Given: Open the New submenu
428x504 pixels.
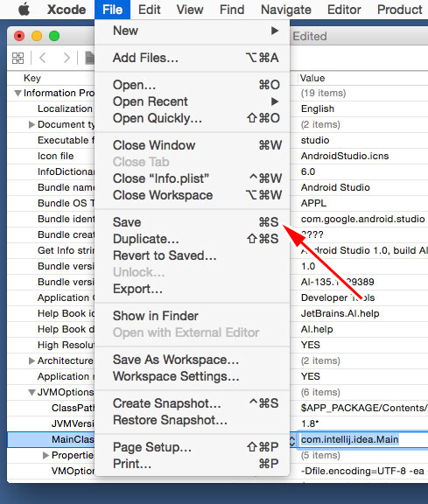Looking at the screenshot, I should pyautogui.click(x=193, y=31).
